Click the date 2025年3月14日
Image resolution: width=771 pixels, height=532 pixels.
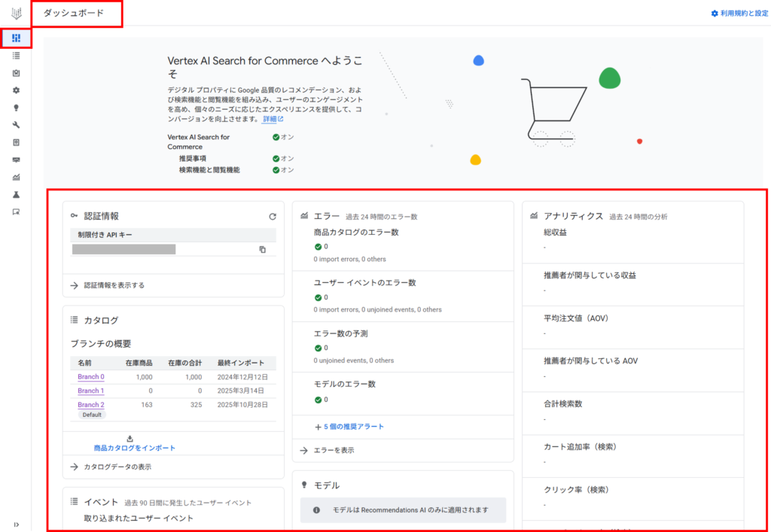[241, 391]
